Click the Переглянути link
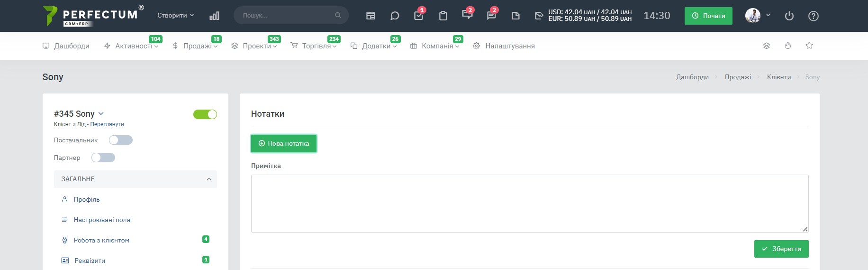 pyautogui.click(x=107, y=124)
